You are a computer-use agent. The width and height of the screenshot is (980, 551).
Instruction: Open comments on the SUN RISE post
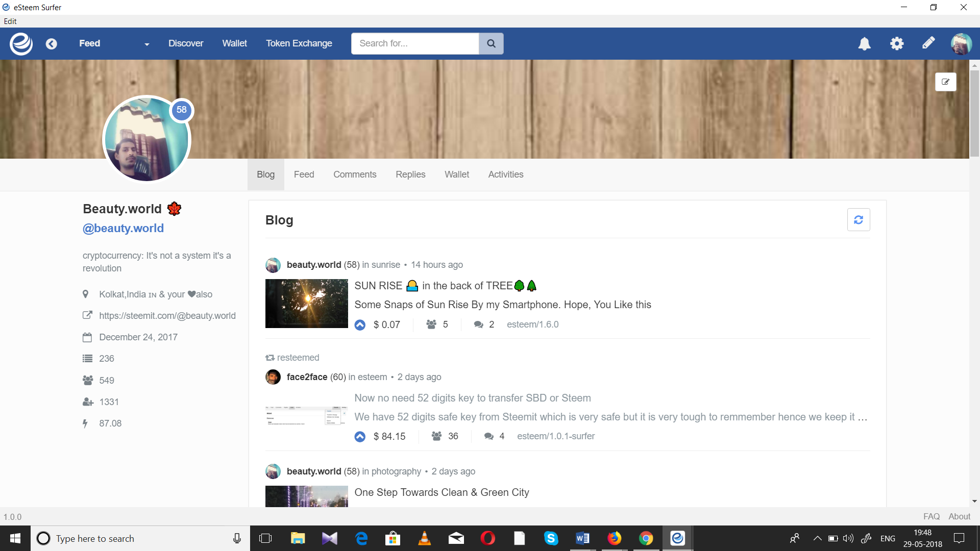pos(478,324)
